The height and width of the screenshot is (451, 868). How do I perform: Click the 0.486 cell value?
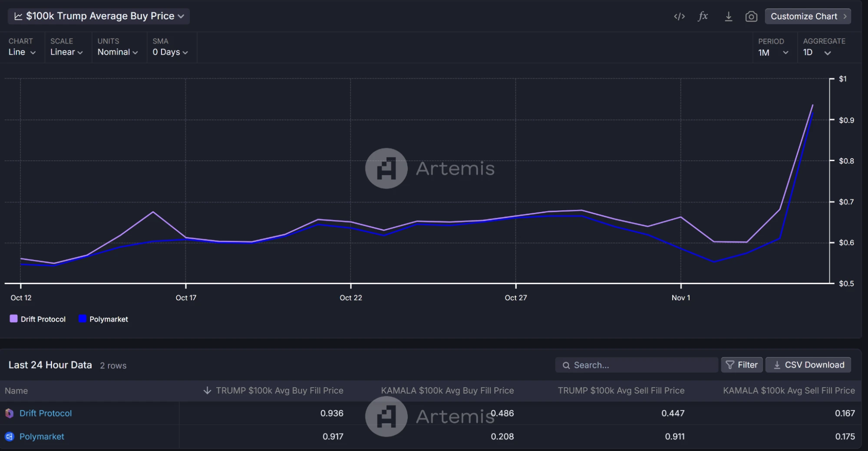(x=502, y=413)
